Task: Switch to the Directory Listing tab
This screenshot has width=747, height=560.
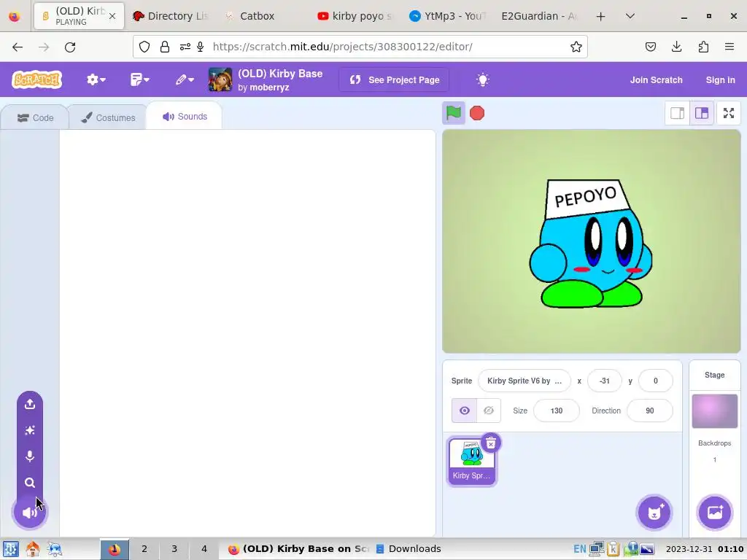Action: [171, 16]
